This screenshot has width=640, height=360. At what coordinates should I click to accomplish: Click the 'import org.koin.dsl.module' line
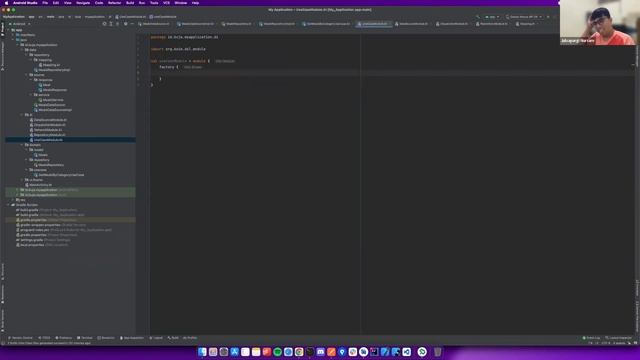(x=178, y=49)
